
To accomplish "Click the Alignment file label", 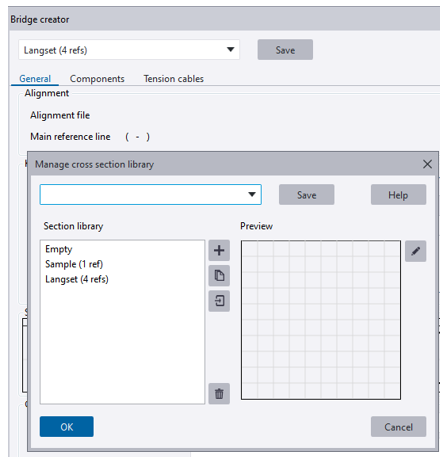I will pyautogui.click(x=60, y=115).
